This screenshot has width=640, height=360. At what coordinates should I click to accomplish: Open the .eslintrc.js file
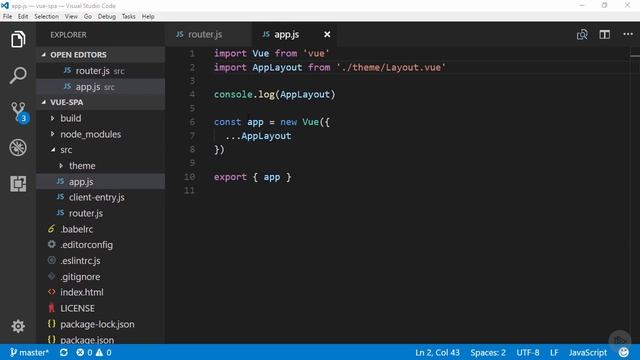pyautogui.click(x=101, y=261)
